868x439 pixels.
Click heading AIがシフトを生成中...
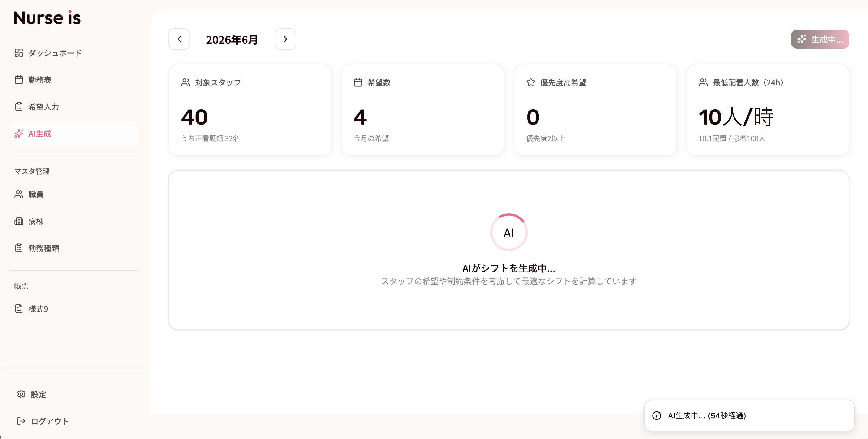point(509,268)
